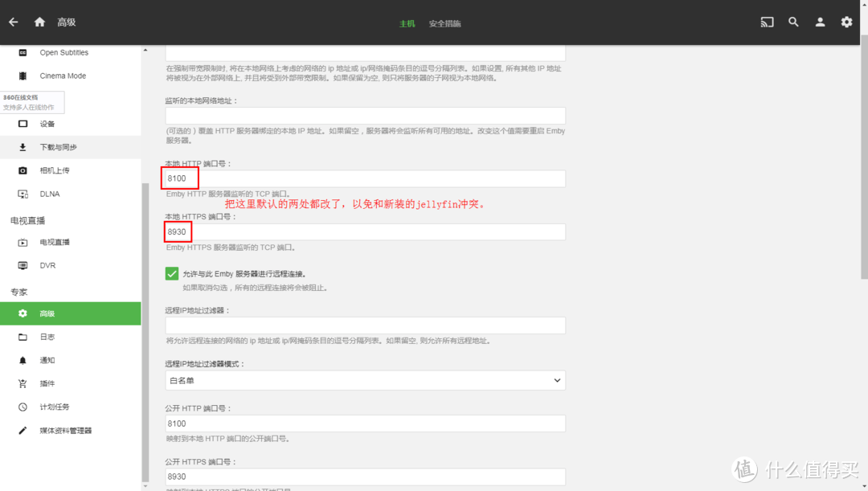Click the 公开 HTTP 端口号 input field
Screen dimensions: 868x491
366,423
